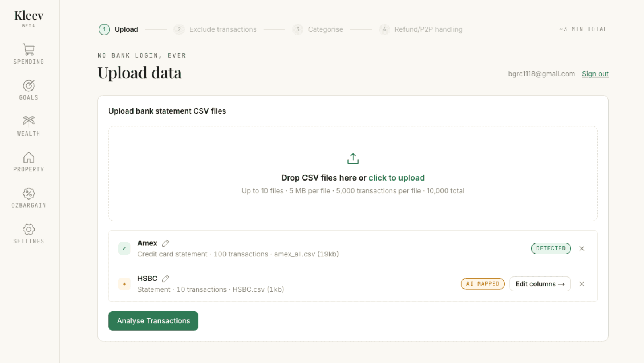Click the 'HSBC' account name
The image size is (644, 363).
147,278
